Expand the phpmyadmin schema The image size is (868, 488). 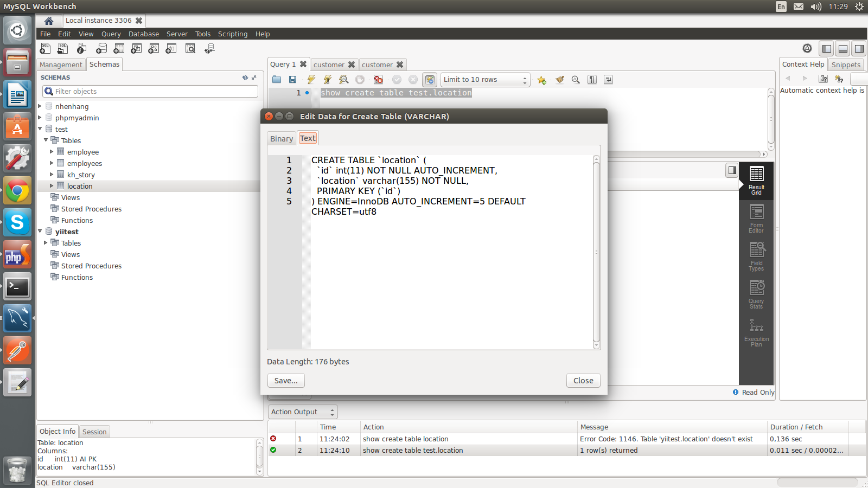point(40,118)
